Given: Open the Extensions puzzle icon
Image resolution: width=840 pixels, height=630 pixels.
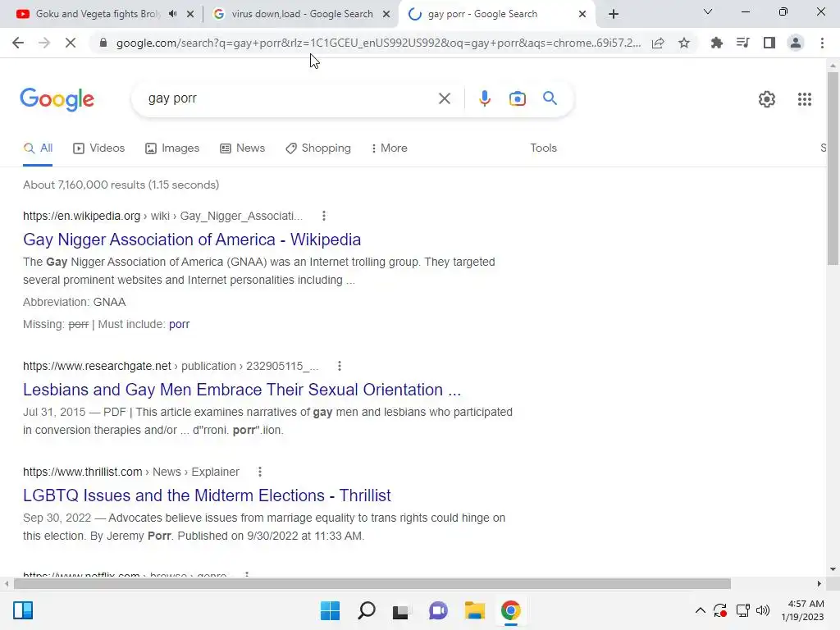Looking at the screenshot, I should point(717,43).
